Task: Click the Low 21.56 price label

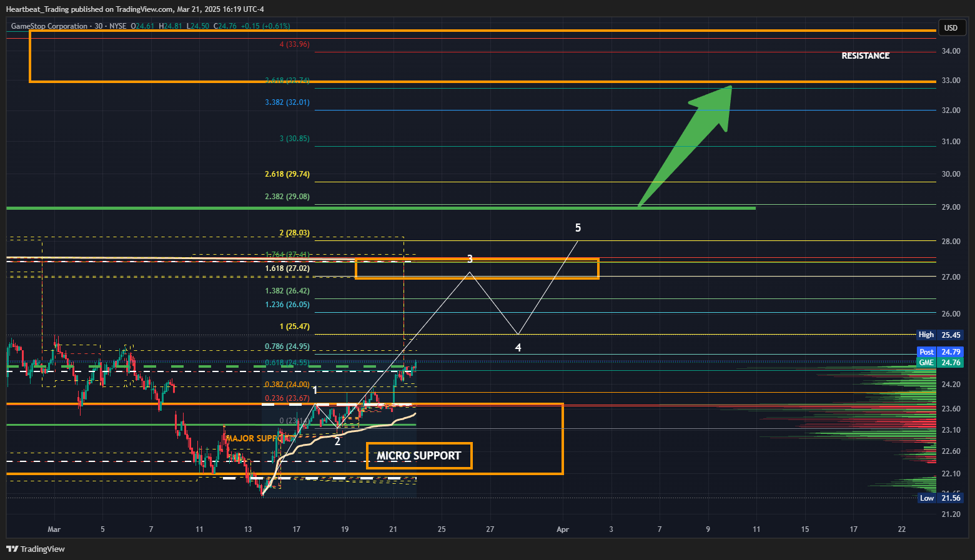Action: [940, 498]
